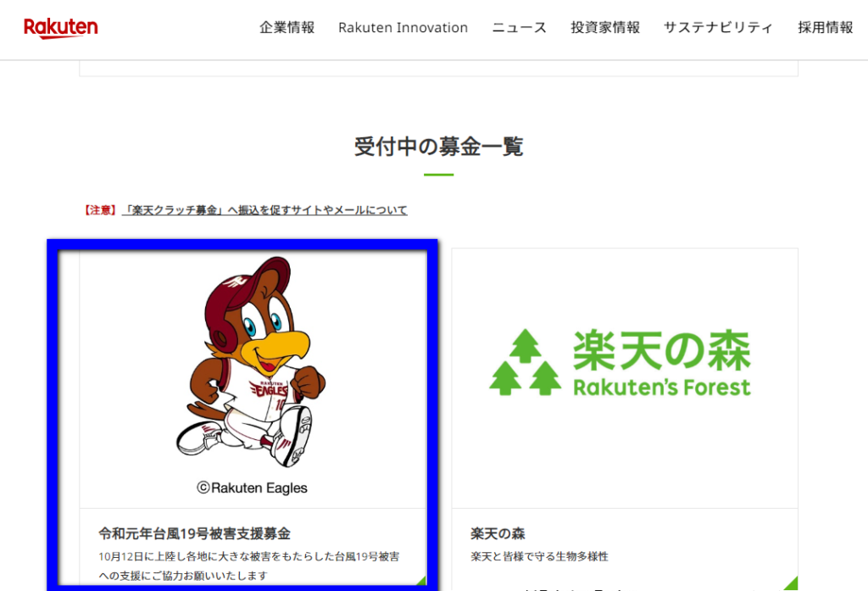Click the green corner arrow on the 楽天の森 card
Screen dimensions: 868x591
[792, 584]
